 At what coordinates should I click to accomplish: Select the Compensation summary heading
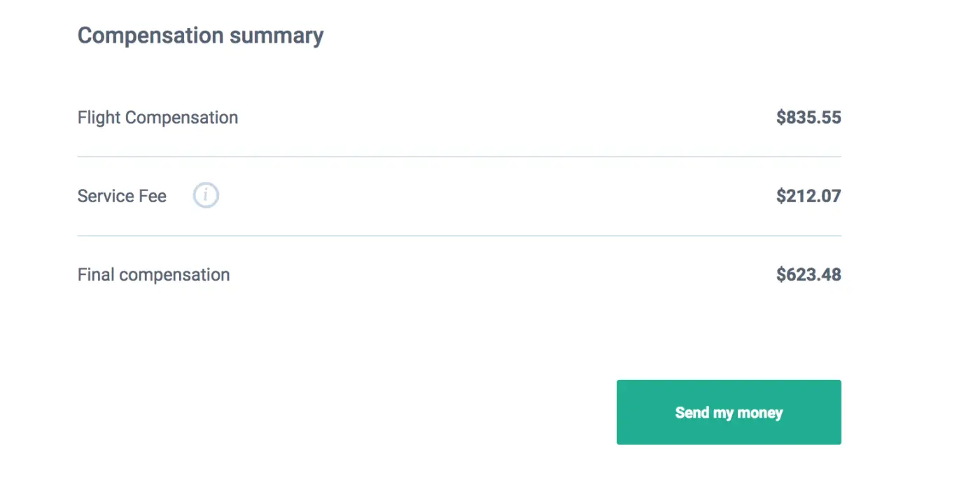(200, 36)
